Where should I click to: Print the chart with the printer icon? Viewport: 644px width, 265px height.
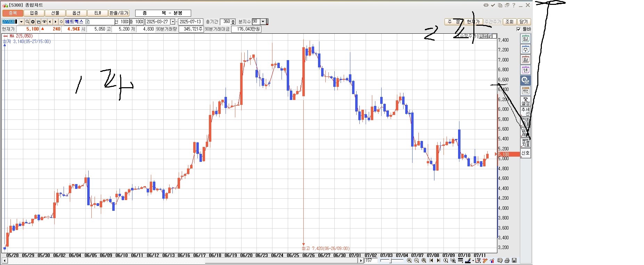tap(507, 260)
